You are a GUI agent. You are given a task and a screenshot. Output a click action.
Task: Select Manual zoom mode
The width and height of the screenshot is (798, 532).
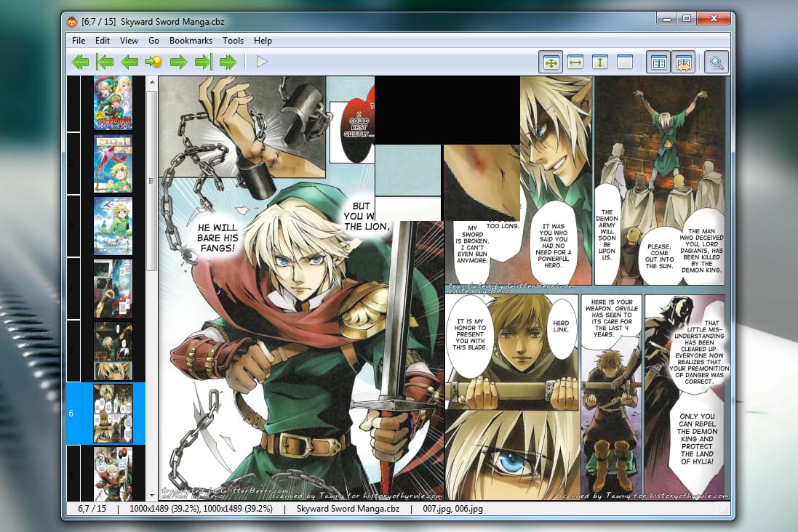[x=624, y=63]
